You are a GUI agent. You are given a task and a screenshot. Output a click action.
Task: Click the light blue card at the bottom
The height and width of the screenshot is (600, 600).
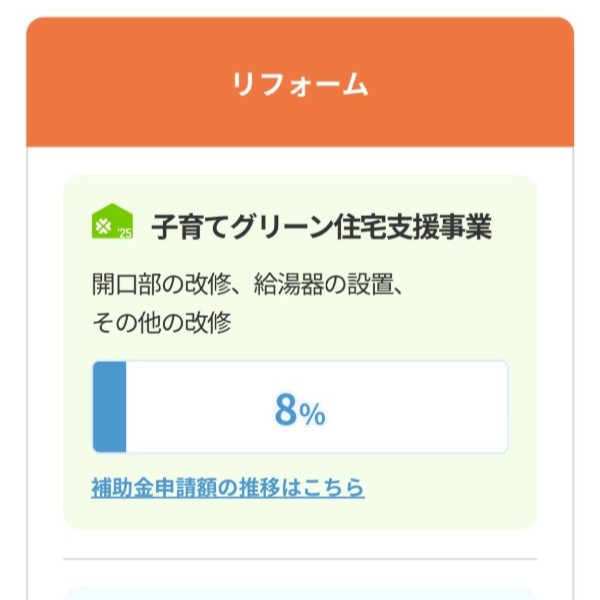coord(300,593)
